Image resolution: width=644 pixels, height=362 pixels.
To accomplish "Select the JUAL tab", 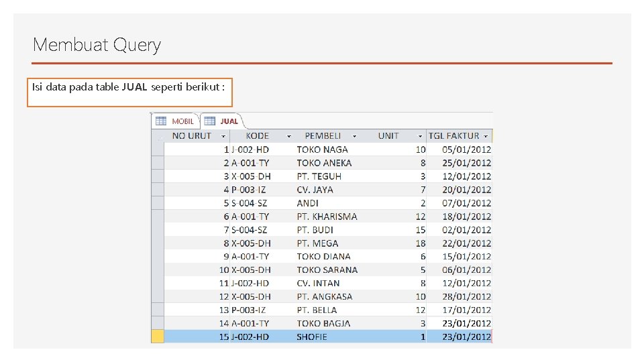I will click(229, 121).
